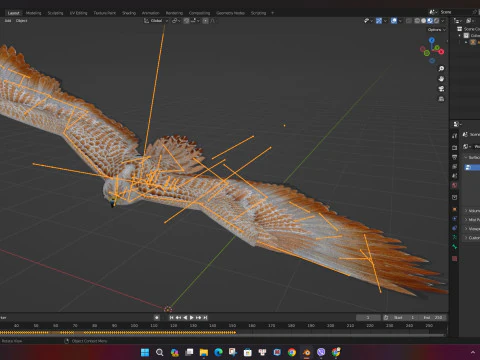Toggle the viewport gizmos button

tap(379, 21)
